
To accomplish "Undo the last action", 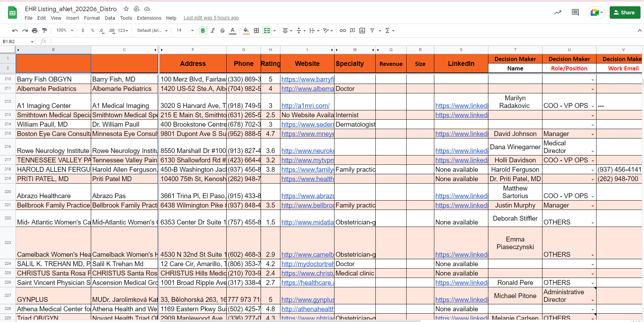I will pyautogui.click(x=15, y=31).
